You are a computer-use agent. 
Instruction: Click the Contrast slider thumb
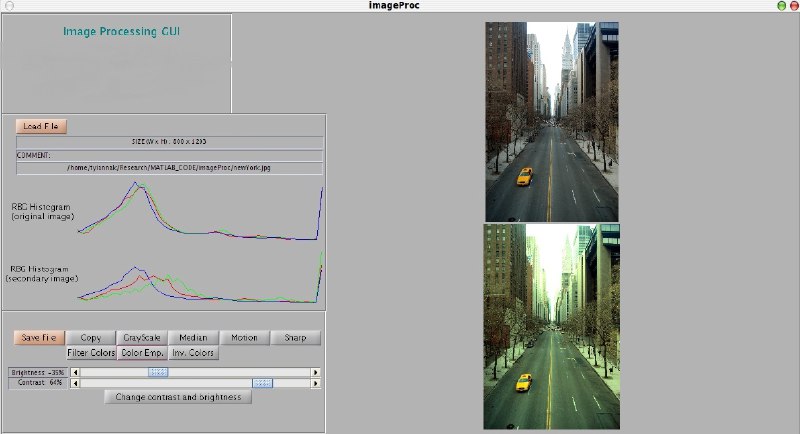point(262,383)
